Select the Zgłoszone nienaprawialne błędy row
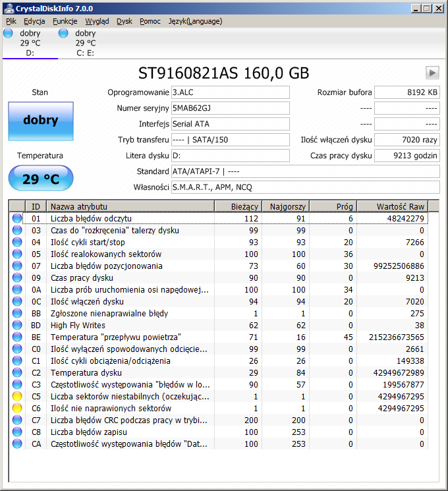448x491 pixels. point(219,314)
